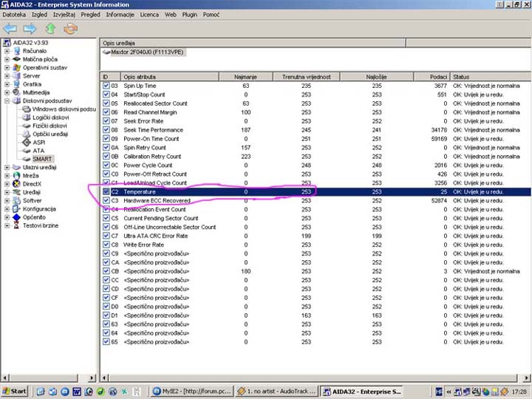Select the ASPI item icon in tree
The image size is (532, 399).
pos(27,142)
